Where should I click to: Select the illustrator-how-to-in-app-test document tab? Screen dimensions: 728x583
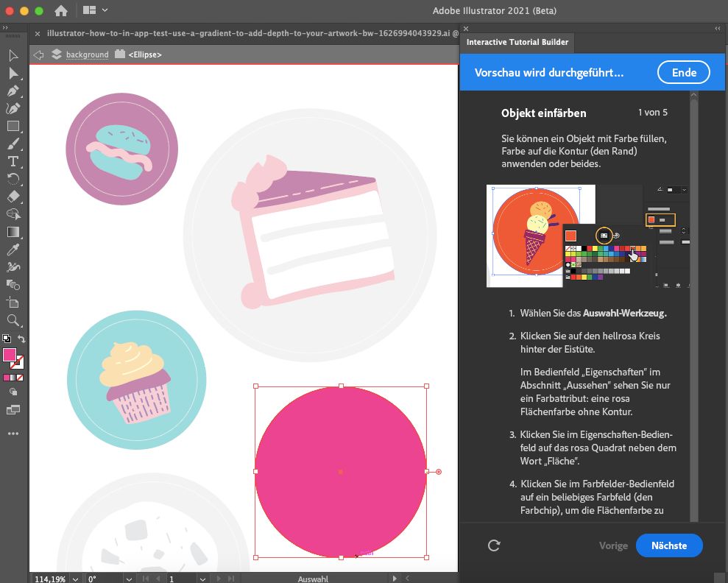point(252,33)
